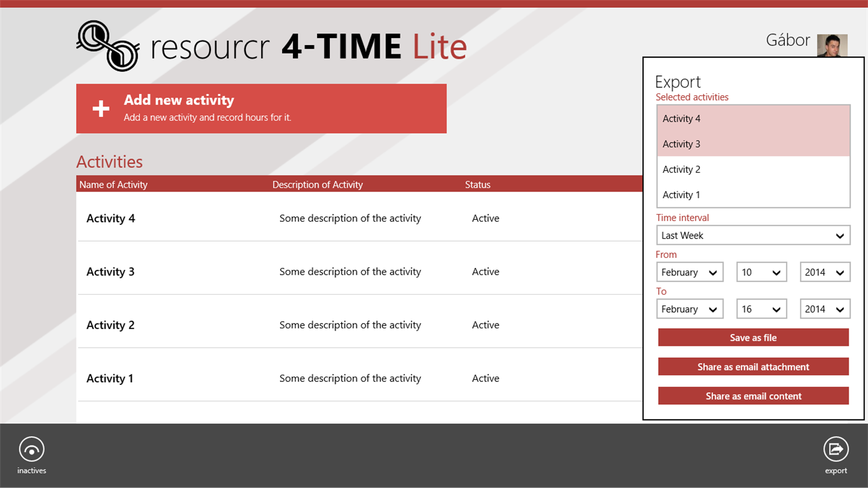Click the Time interval label
The width and height of the screenshot is (868, 488).
coord(682,217)
